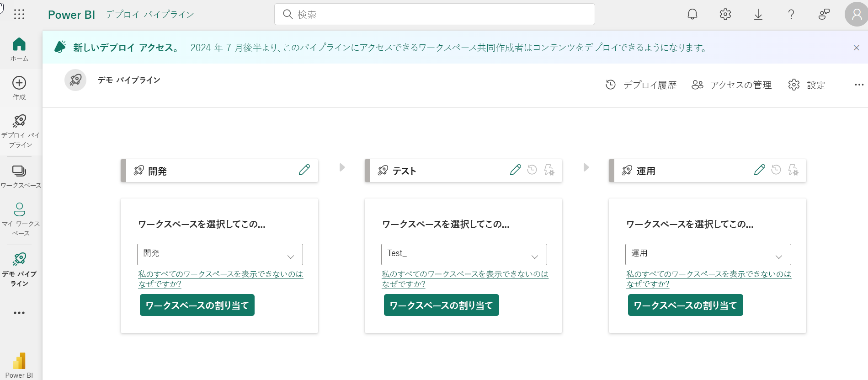Click the notifications bell icon
This screenshot has height=380, width=868.
point(692,14)
